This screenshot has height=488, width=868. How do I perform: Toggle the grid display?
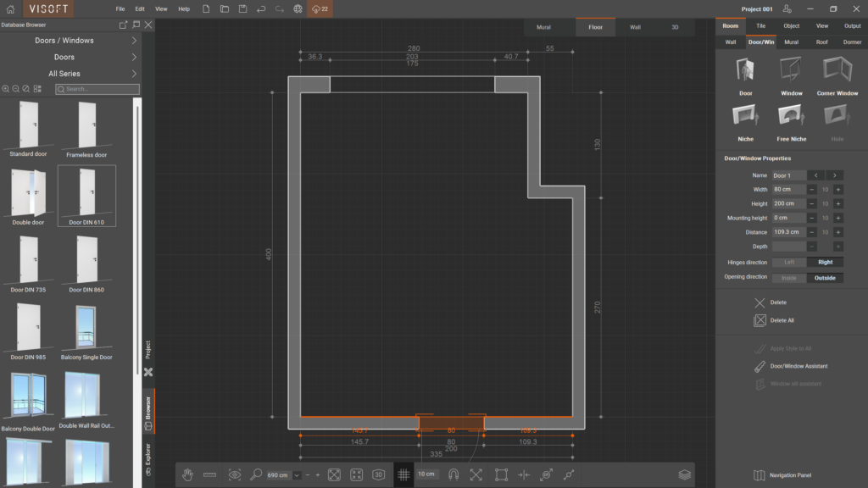(403, 474)
